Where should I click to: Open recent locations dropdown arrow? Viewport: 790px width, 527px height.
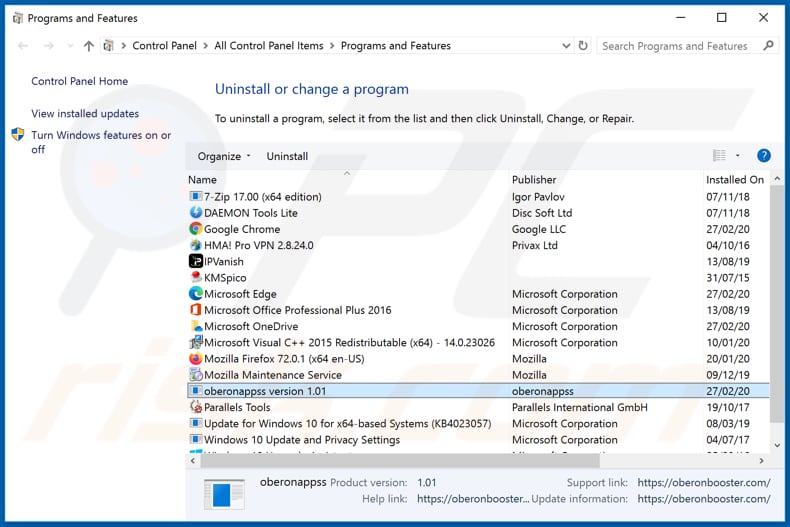(x=70, y=46)
